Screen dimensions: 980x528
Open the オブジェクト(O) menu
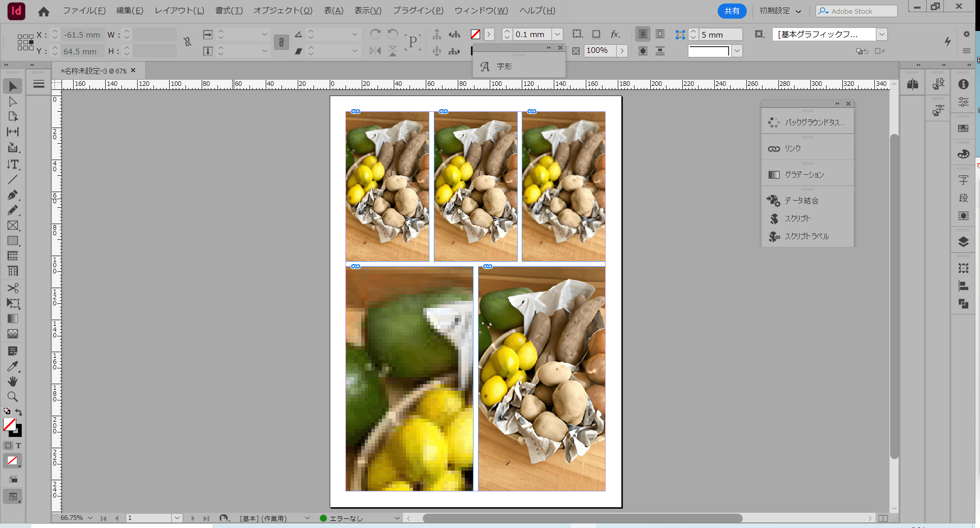pyautogui.click(x=282, y=11)
